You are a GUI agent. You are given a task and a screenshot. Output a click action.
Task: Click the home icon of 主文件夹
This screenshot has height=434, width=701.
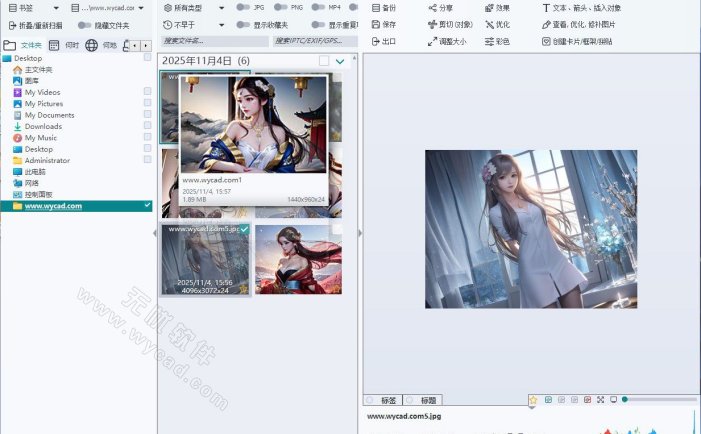(17, 70)
